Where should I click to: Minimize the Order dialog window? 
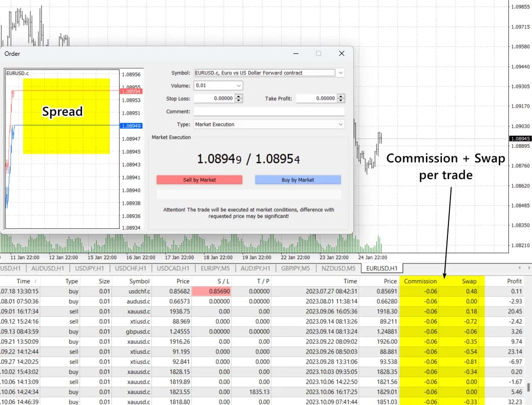coord(295,53)
